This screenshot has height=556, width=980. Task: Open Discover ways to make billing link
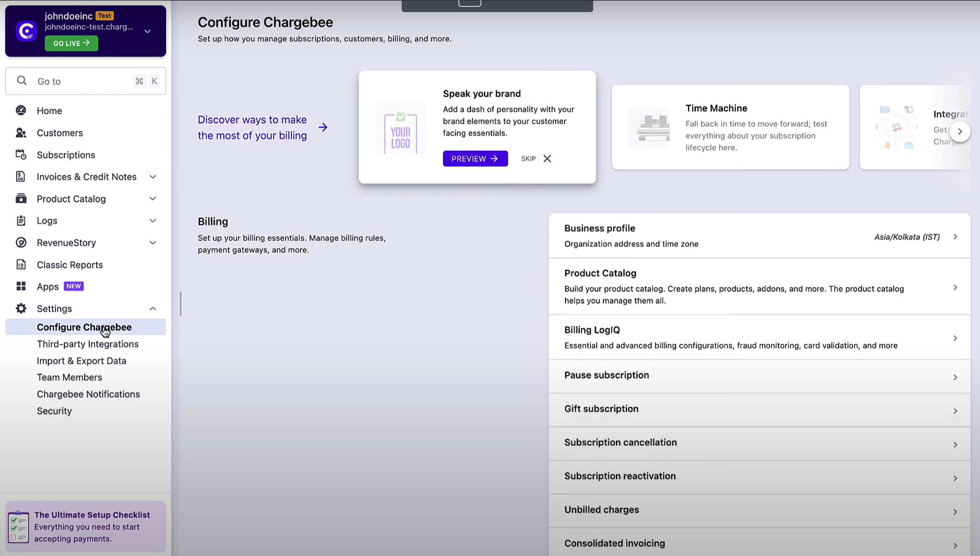(x=252, y=127)
